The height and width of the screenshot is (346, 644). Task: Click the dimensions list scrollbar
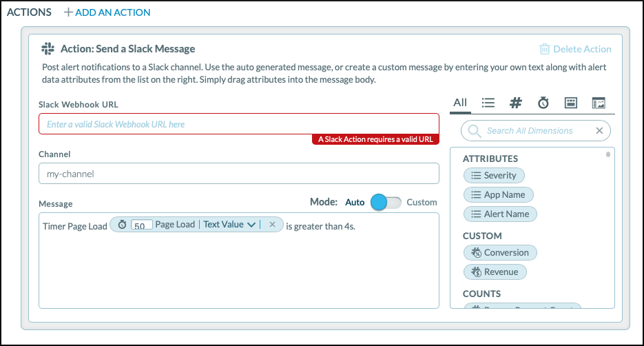pos(608,155)
